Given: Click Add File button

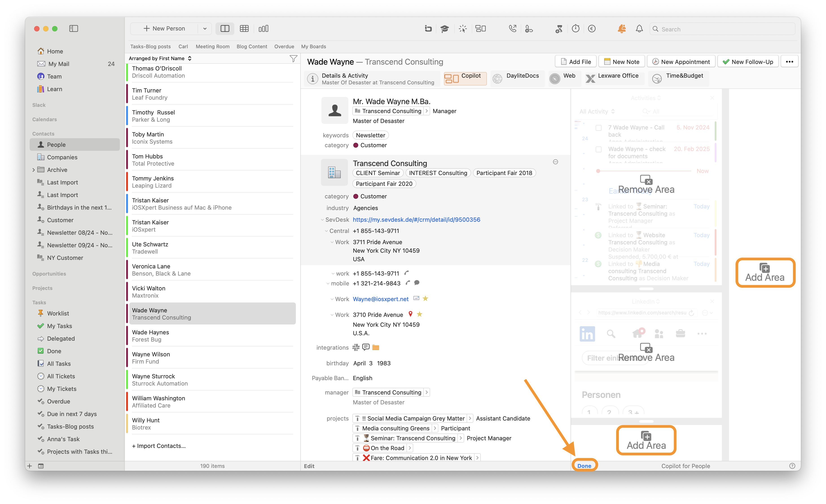Looking at the screenshot, I should click(576, 62).
